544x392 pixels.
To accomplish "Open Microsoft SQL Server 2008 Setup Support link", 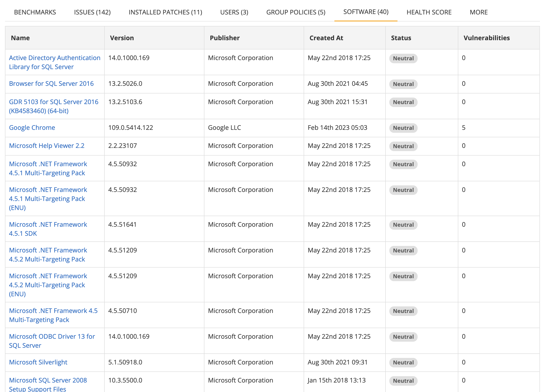I will click(48, 384).
